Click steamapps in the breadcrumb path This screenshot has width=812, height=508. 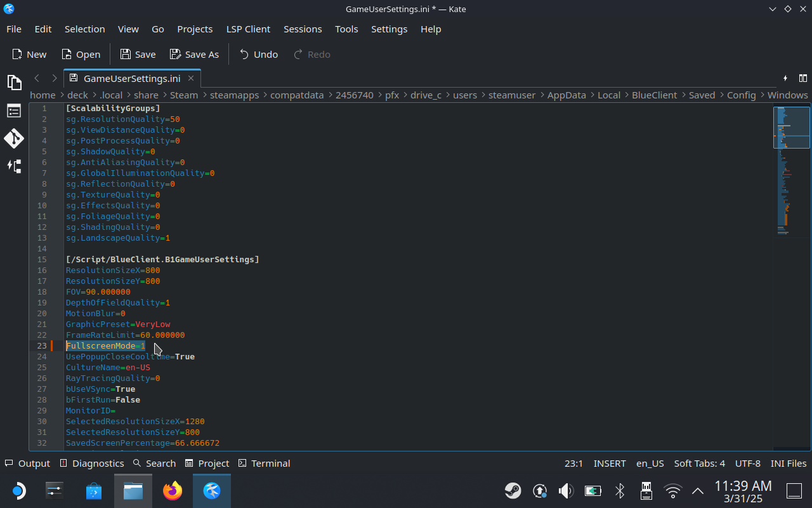pos(234,95)
